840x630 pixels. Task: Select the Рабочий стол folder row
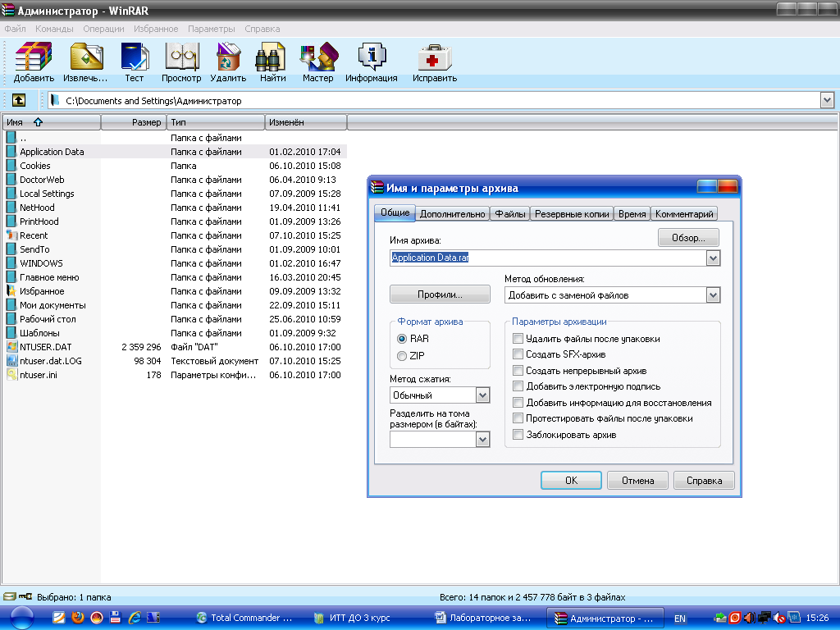click(x=175, y=319)
